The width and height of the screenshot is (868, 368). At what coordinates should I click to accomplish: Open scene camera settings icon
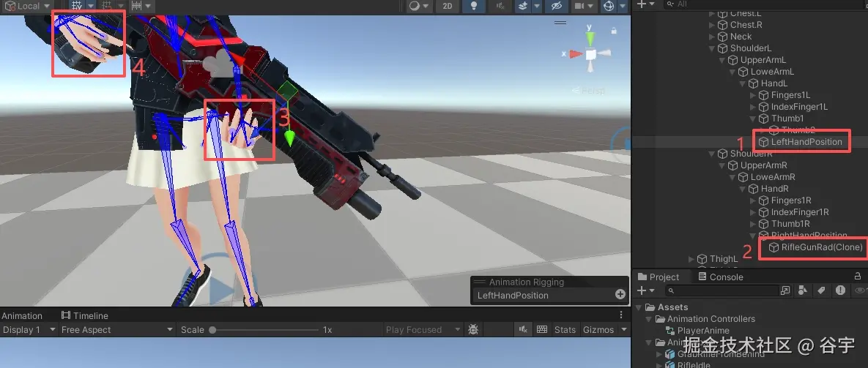[x=579, y=6]
